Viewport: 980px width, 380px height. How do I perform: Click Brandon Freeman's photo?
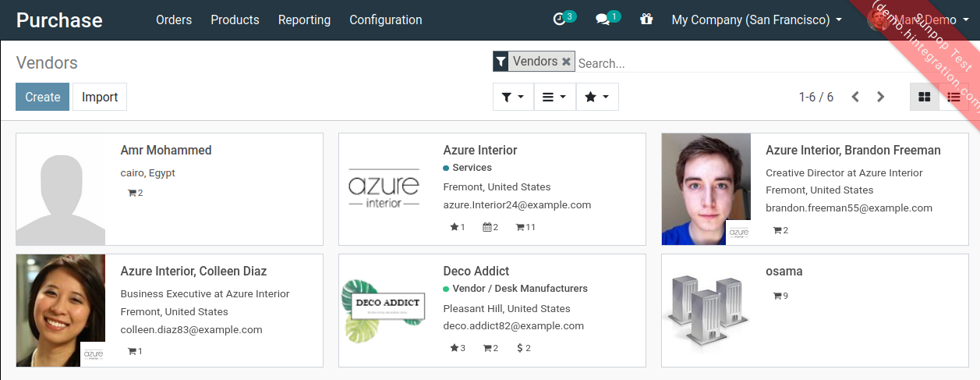click(x=706, y=190)
